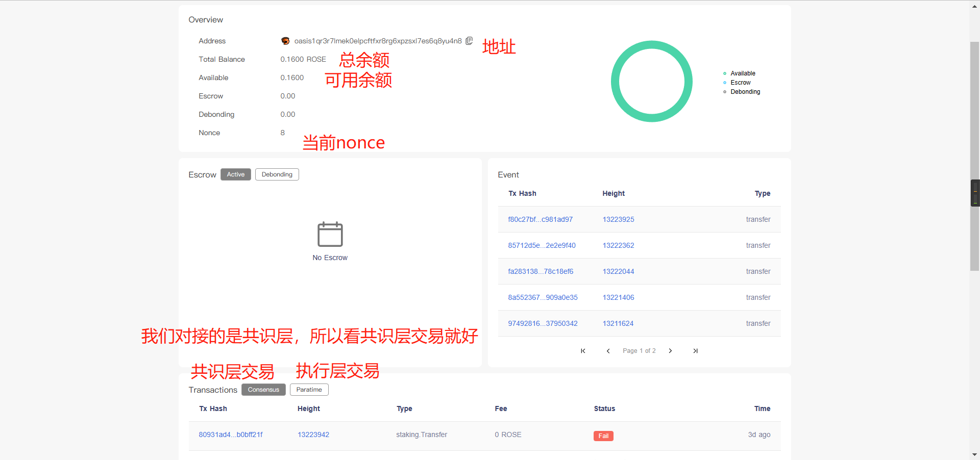
Task: Toggle the Available legend entry on the chart
Action: coord(743,73)
